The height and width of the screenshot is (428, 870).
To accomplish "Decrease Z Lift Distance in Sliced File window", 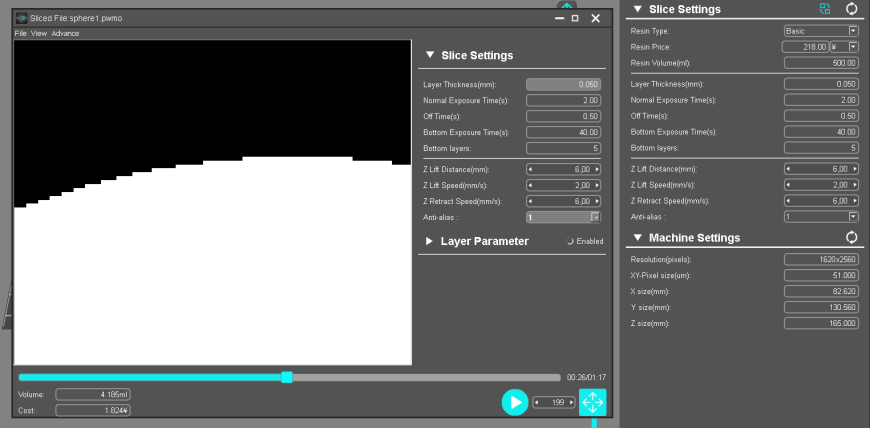I will (x=530, y=169).
